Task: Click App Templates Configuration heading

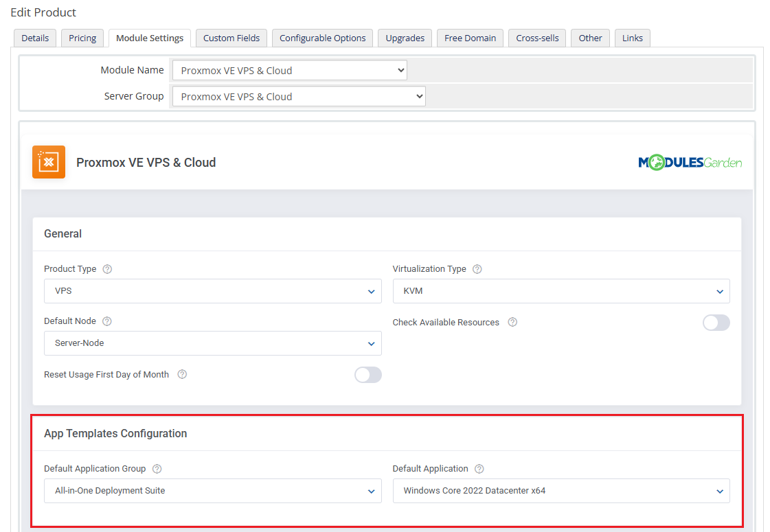Action: [115, 433]
